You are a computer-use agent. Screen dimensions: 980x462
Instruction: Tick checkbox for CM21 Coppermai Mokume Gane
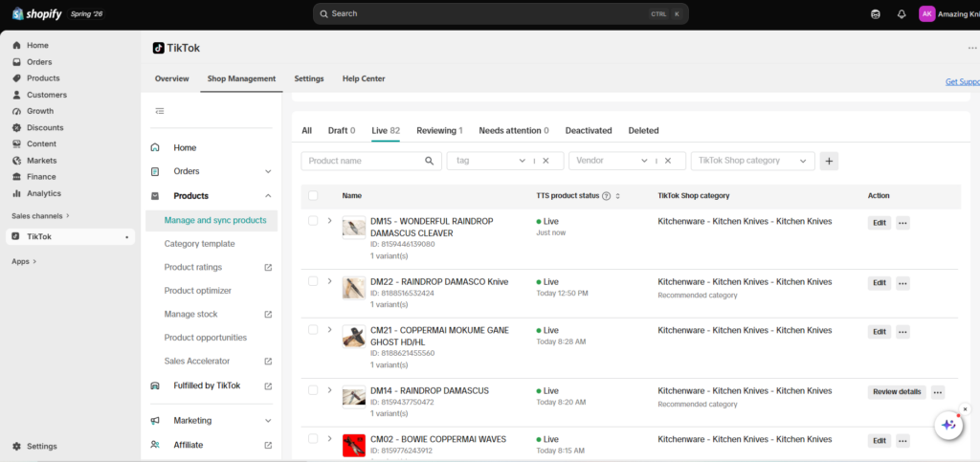pyautogui.click(x=313, y=329)
